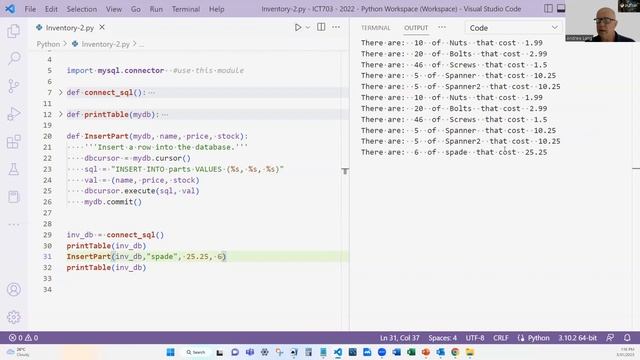The width and height of the screenshot is (640, 360).
Task: Open the Edit menu
Action: point(51,9)
